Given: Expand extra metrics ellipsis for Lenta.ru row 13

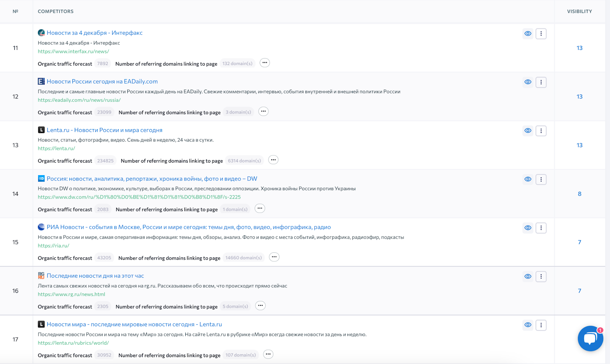Looking at the screenshot, I should pos(273,160).
